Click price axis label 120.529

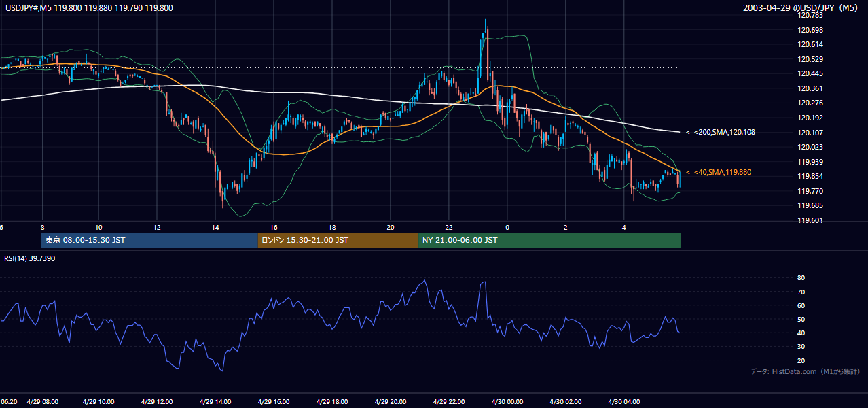coord(812,59)
